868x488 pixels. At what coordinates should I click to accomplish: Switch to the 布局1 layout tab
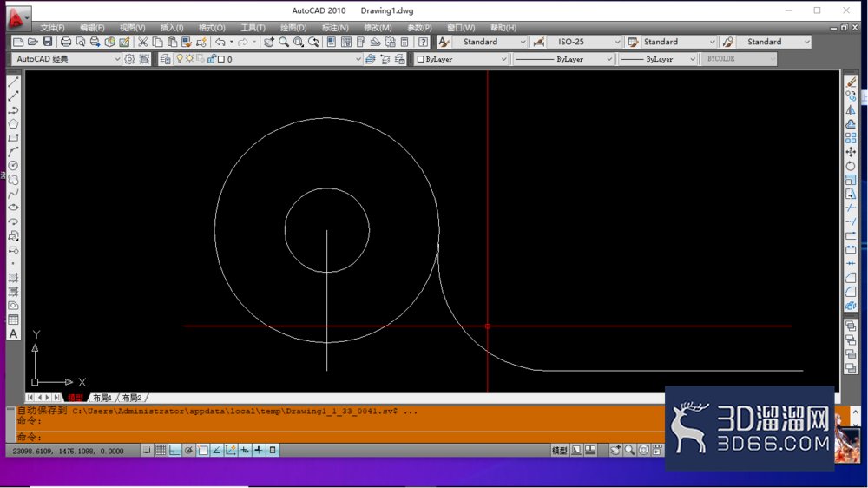click(x=102, y=398)
